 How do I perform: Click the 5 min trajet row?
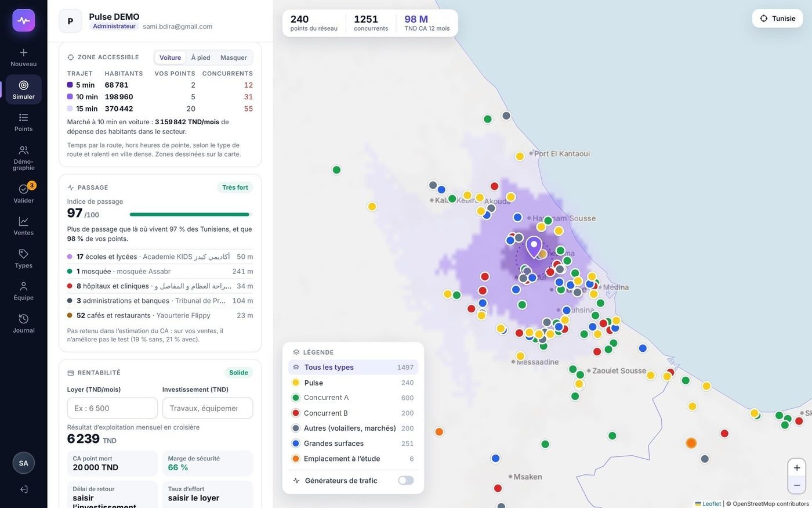tap(160, 85)
